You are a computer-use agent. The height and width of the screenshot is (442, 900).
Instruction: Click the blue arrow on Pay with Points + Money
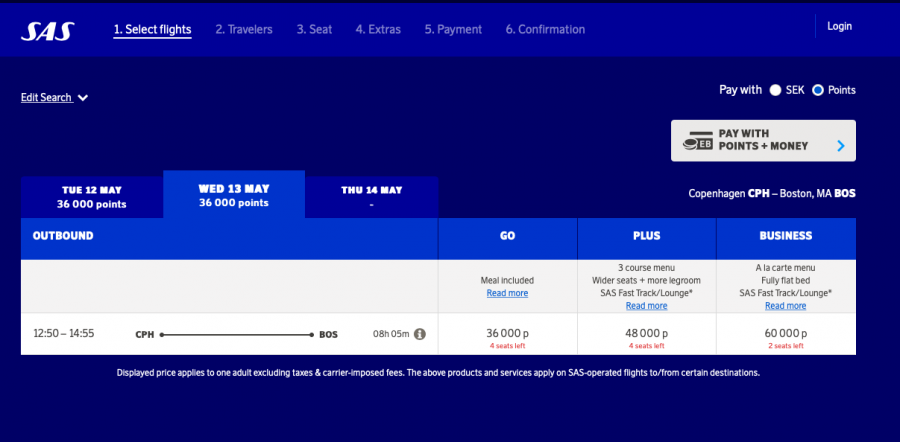[x=840, y=146]
